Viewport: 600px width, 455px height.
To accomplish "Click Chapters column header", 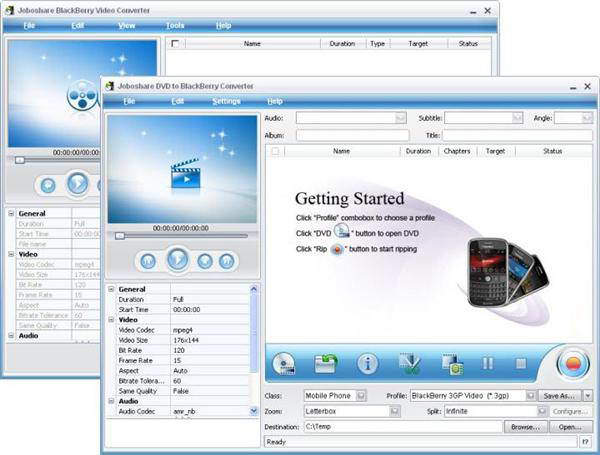I will pos(457,151).
